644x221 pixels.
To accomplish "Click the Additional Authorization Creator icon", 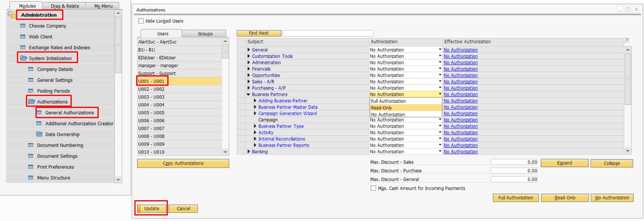I will click(39, 123).
